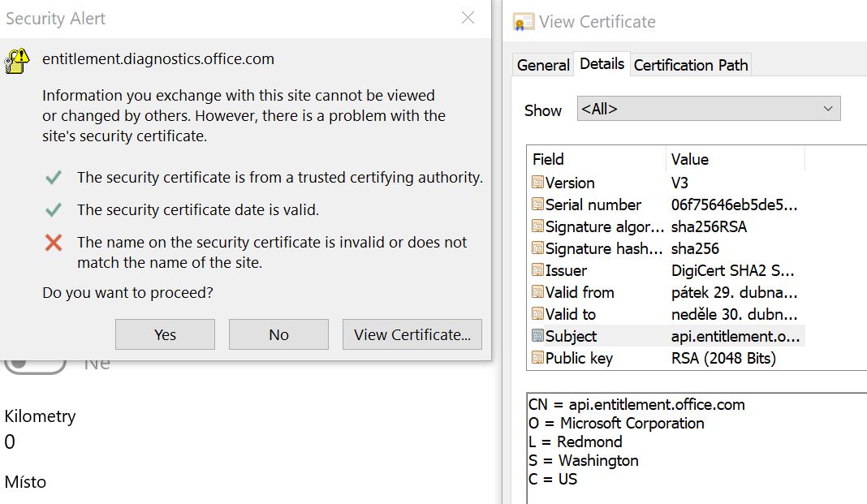
Task: Click the Valid to field icon
Action: (x=537, y=313)
